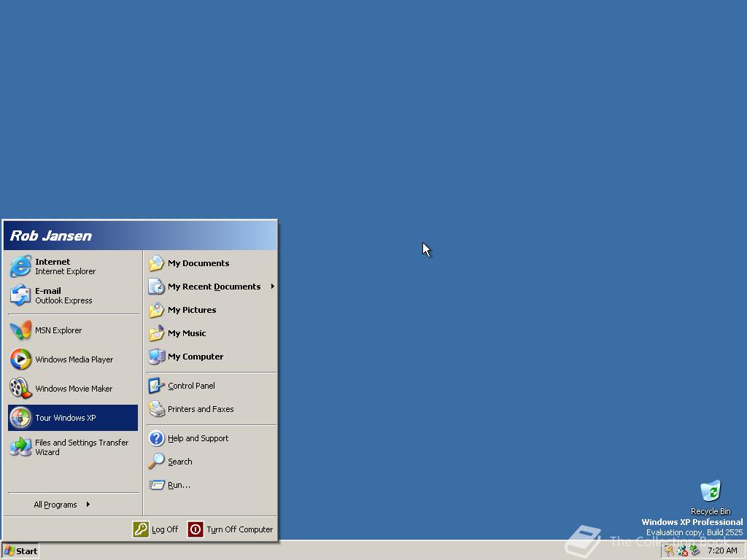Open Printers and Faxes
The image size is (747, 560).
(x=212, y=409)
